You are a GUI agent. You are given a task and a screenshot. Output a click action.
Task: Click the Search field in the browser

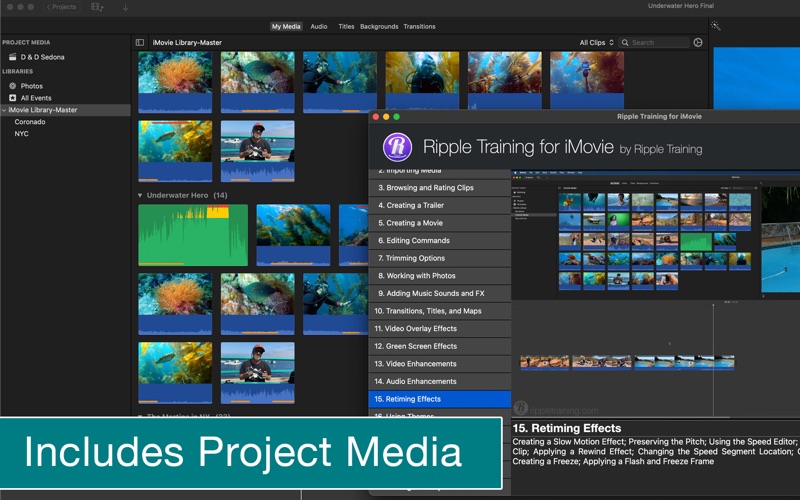654,42
